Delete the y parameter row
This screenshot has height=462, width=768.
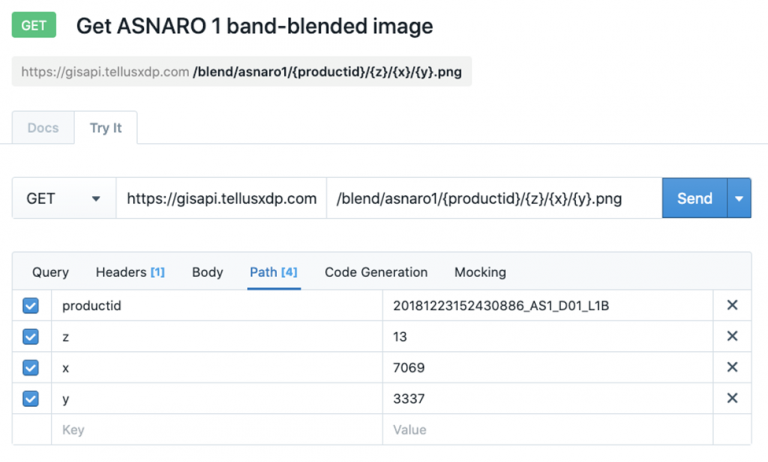pos(732,398)
